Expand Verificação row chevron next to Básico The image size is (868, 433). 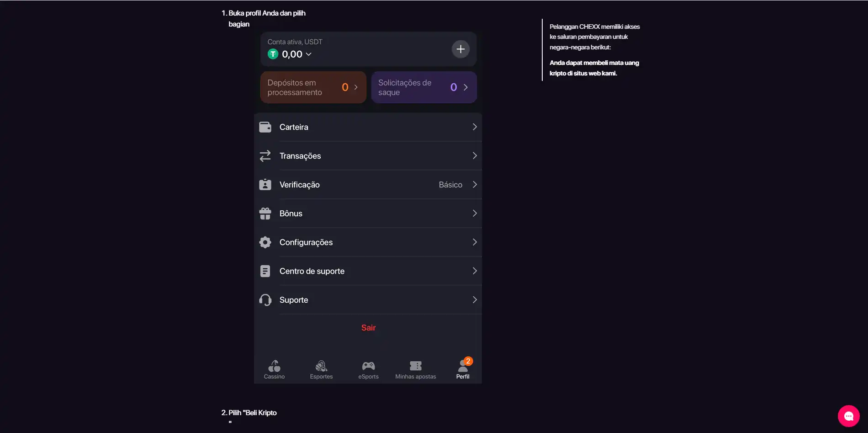pyautogui.click(x=475, y=185)
